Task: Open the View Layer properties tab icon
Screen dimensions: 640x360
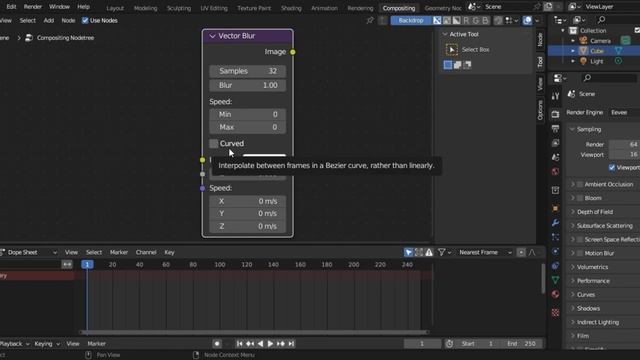Action: [555, 143]
